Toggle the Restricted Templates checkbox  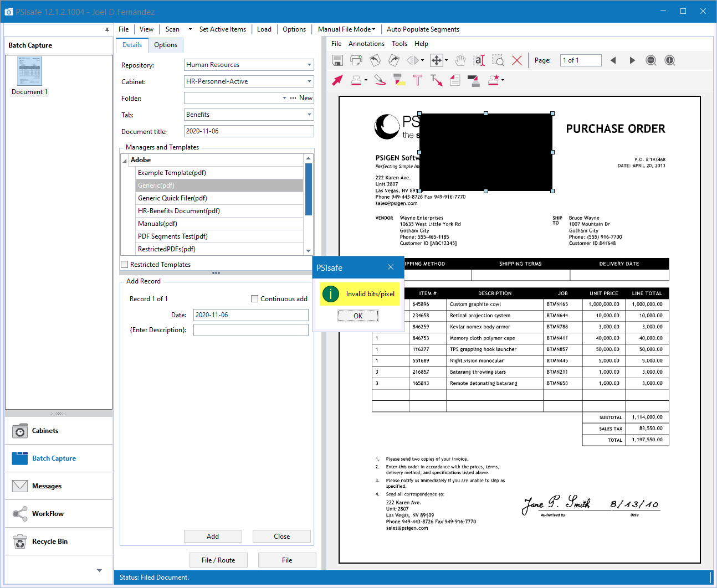(x=125, y=265)
